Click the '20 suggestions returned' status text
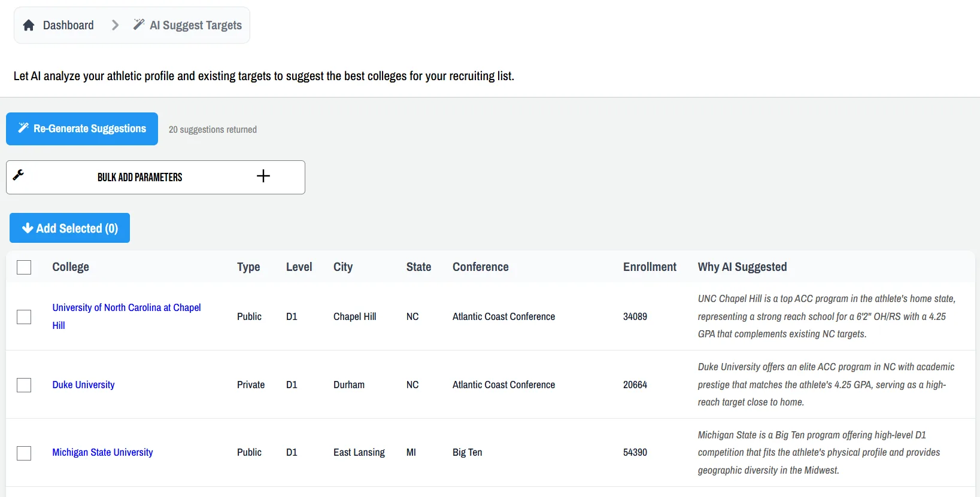The height and width of the screenshot is (497, 980). (x=213, y=129)
